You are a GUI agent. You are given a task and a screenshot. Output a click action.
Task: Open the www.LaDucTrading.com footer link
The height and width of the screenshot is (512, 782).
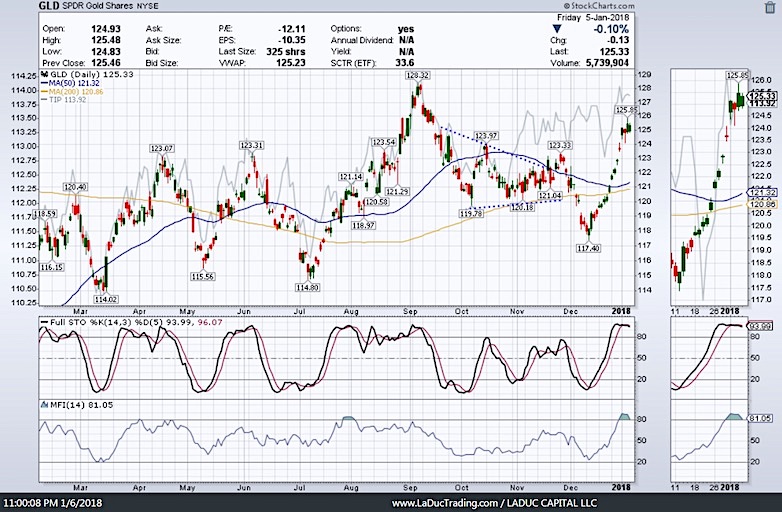click(x=445, y=503)
